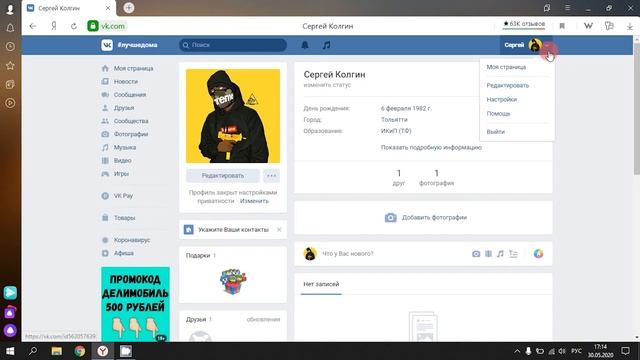Attach photo to new post via camera icon

(x=476, y=254)
